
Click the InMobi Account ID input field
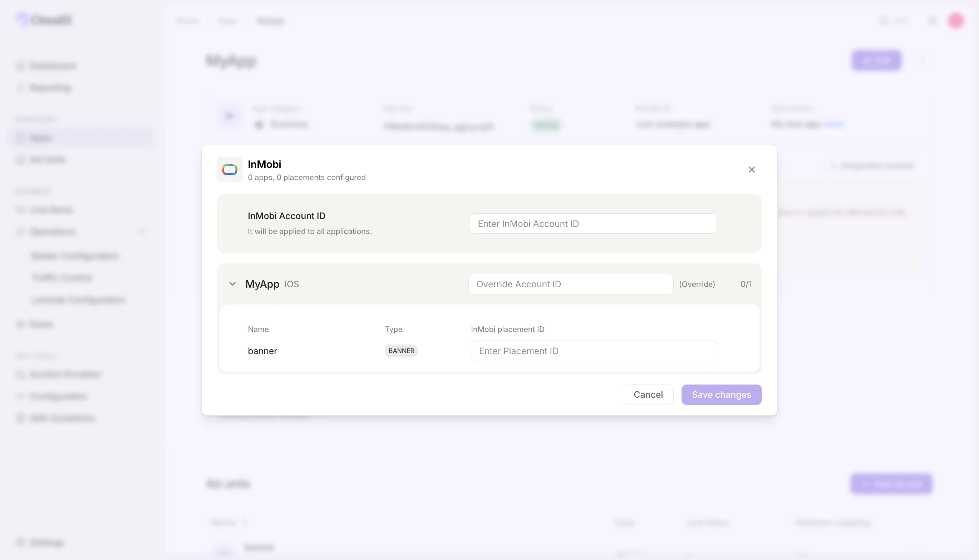click(592, 223)
